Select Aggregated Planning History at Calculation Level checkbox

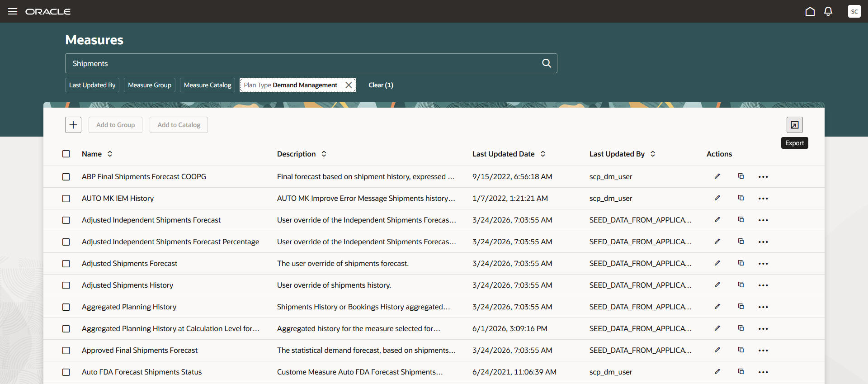[66, 329]
